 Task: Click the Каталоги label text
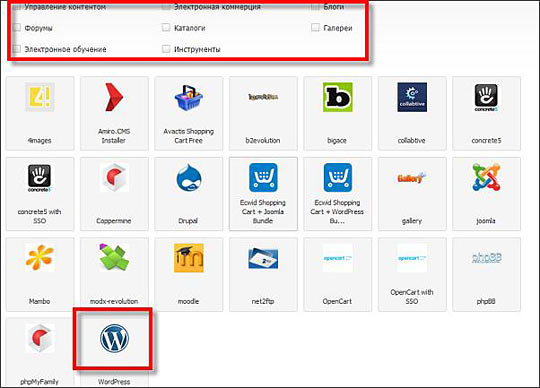190,28
